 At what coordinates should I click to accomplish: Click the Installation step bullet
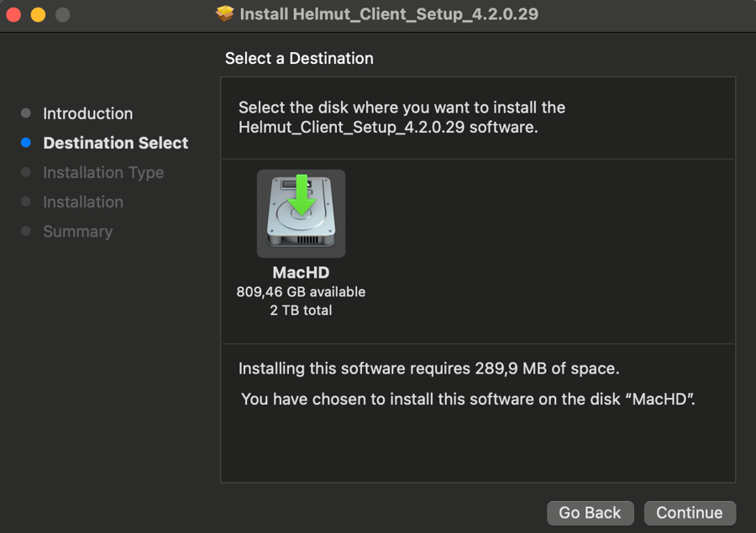pyautogui.click(x=26, y=201)
